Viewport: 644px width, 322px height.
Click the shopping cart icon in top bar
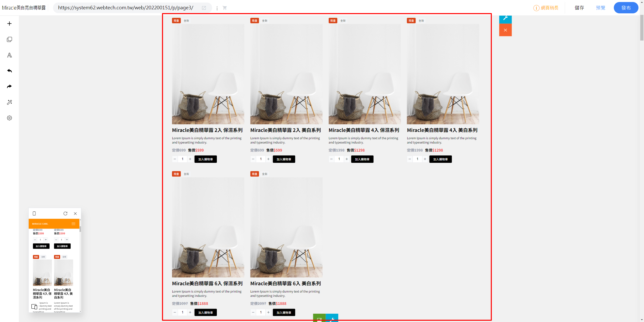[225, 8]
